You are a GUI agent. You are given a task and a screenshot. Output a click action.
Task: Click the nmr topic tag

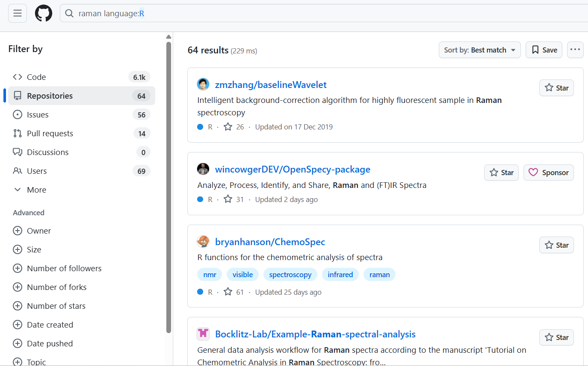pos(210,275)
